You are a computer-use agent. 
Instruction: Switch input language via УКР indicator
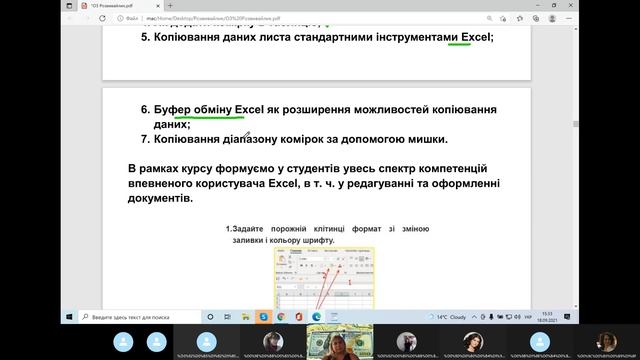pyautogui.click(x=528, y=317)
